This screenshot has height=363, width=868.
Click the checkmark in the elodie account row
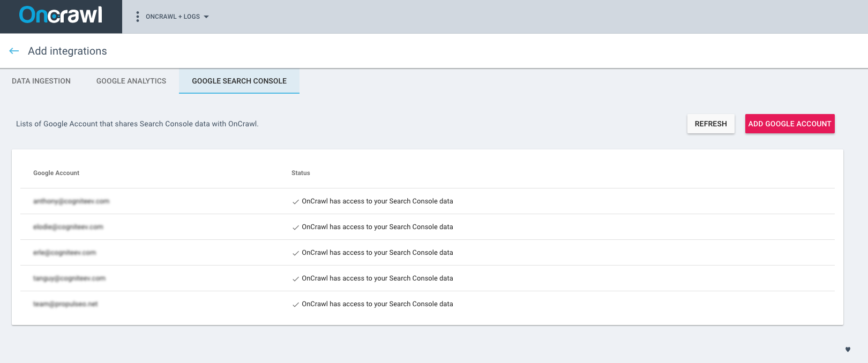pos(296,228)
